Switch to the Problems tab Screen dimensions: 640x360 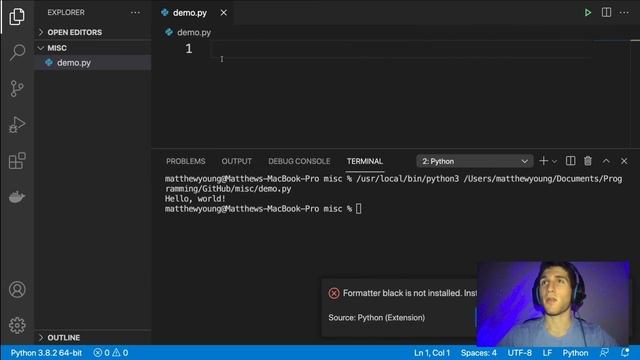pyautogui.click(x=186, y=161)
